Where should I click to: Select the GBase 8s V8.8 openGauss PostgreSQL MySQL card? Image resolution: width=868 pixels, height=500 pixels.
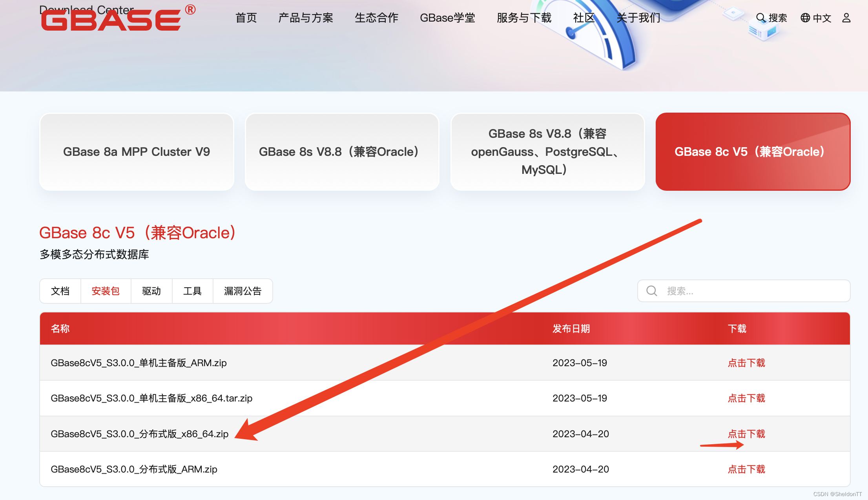[x=547, y=152]
